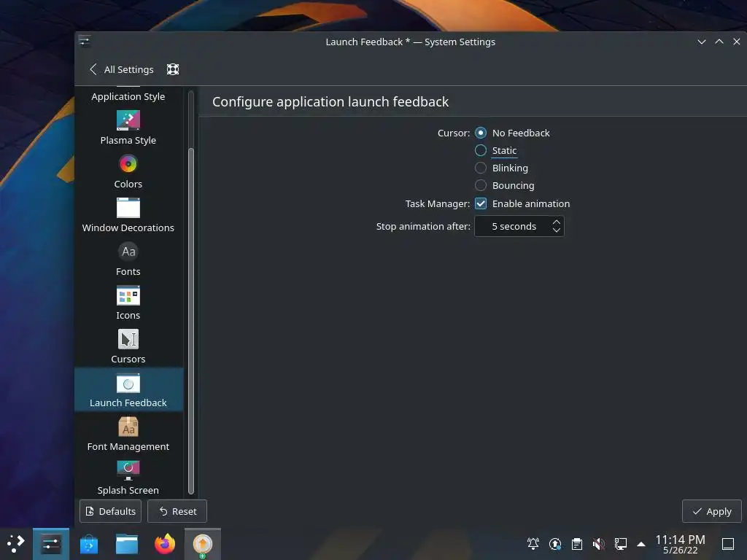Click the muted volume tray icon
Image resolution: width=747 pixels, height=560 pixels.
(599, 543)
